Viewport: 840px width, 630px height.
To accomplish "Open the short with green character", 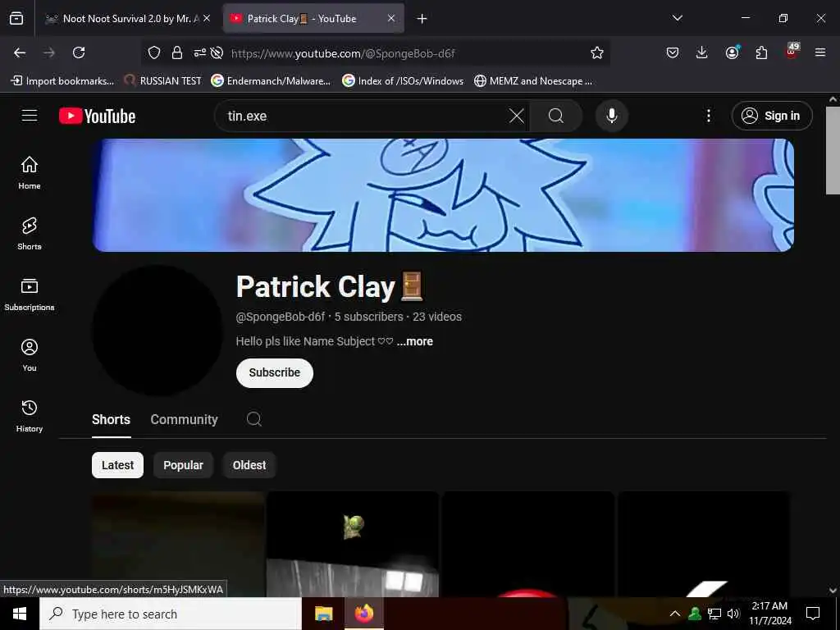I will pyautogui.click(x=353, y=544).
